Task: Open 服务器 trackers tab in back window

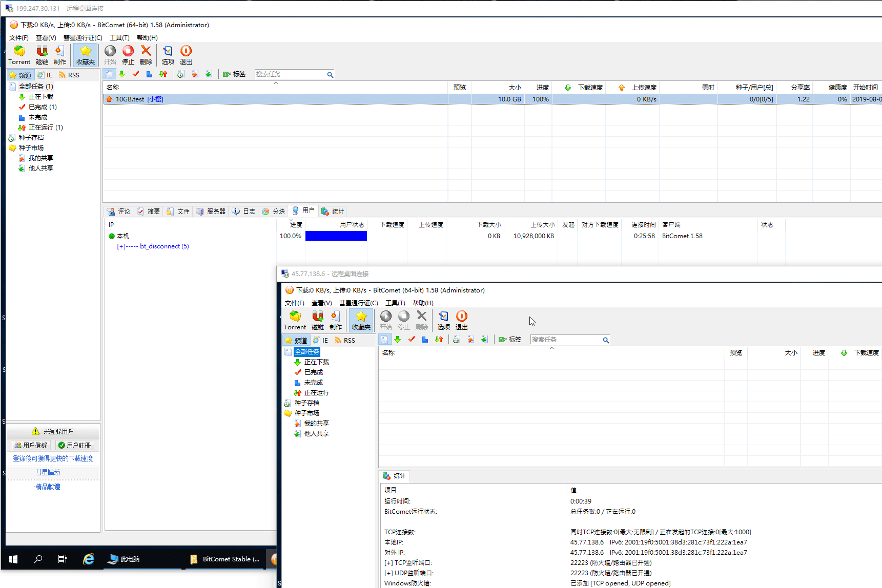Action: point(211,211)
